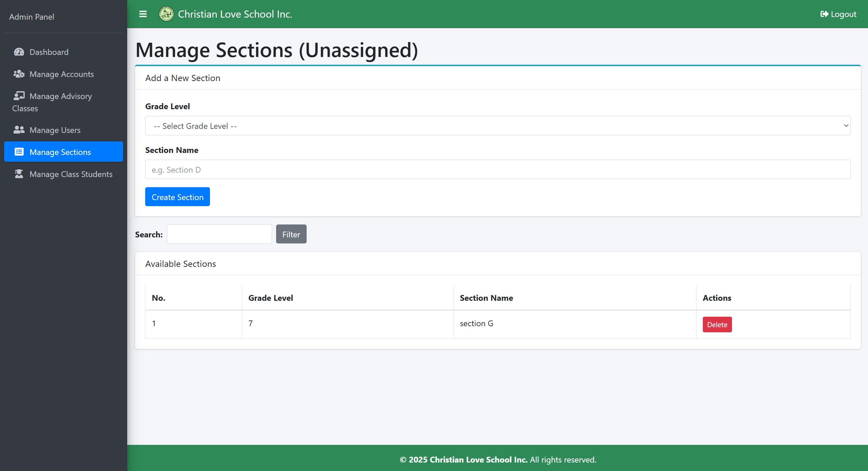
Task: Click the Logout link
Action: point(843,14)
